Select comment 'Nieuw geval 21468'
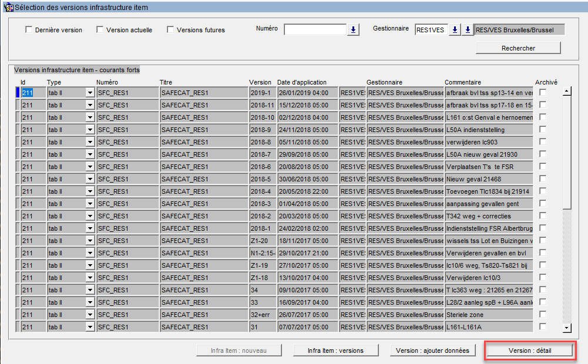Viewport: 588px width, 364px height. click(x=489, y=179)
